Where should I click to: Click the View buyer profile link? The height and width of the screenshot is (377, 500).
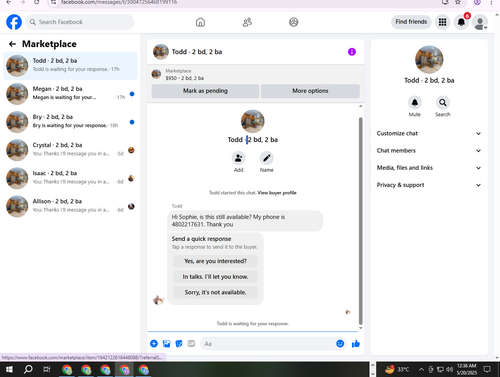(x=277, y=193)
